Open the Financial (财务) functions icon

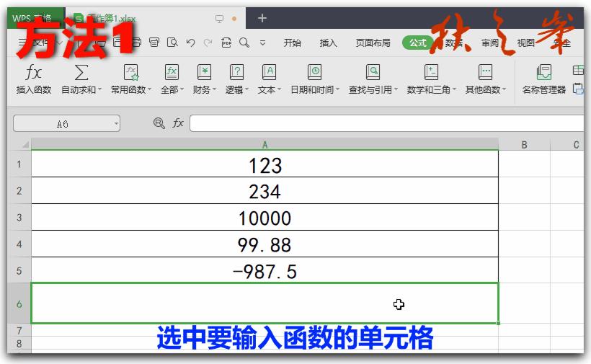click(x=204, y=72)
